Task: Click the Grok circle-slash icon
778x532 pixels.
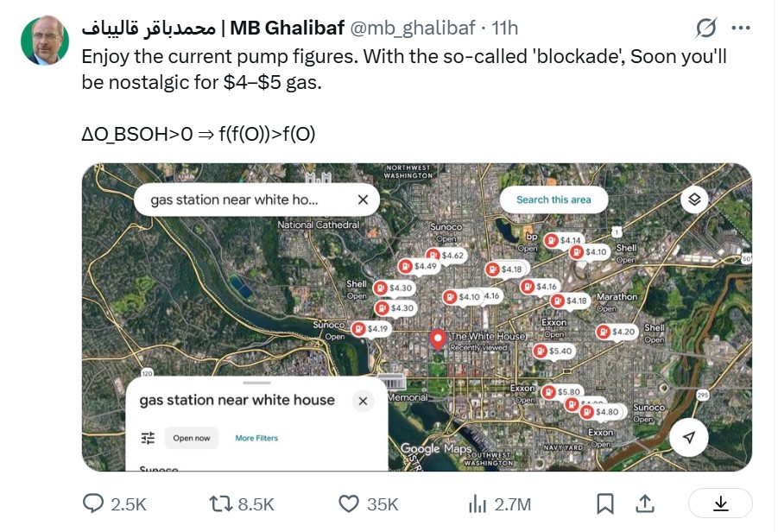Action: point(705,28)
